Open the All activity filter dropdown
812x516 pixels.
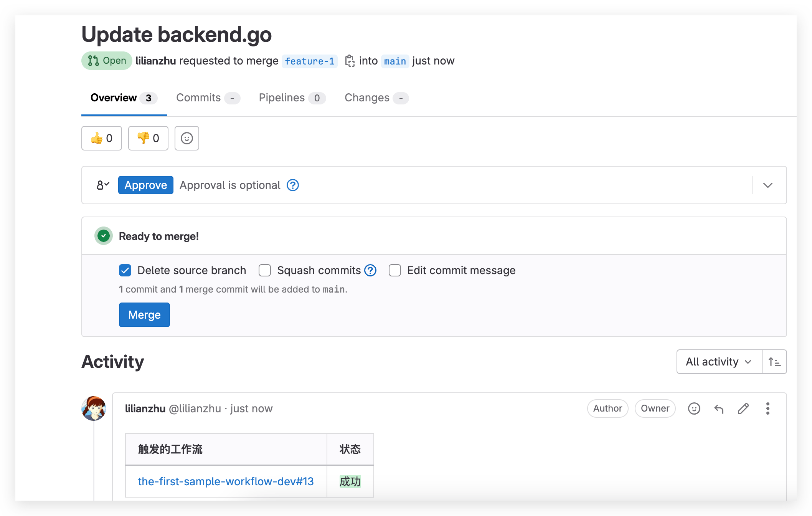(x=719, y=362)
